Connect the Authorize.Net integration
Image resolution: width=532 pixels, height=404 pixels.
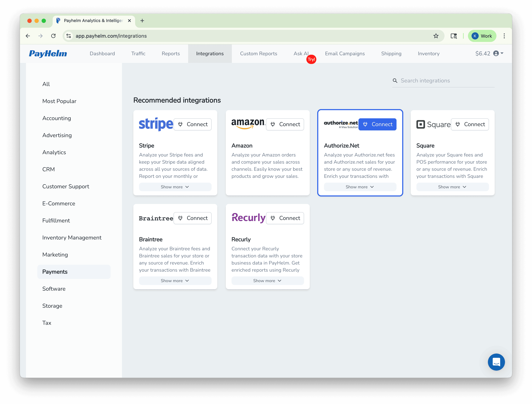377,124
